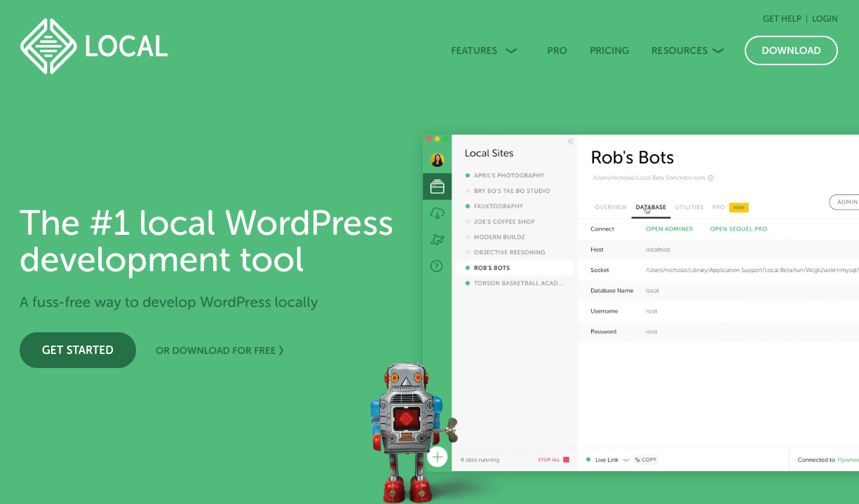
Task: Collapse sites sidebar with double-chevron icon
Action: pos(571,142)
